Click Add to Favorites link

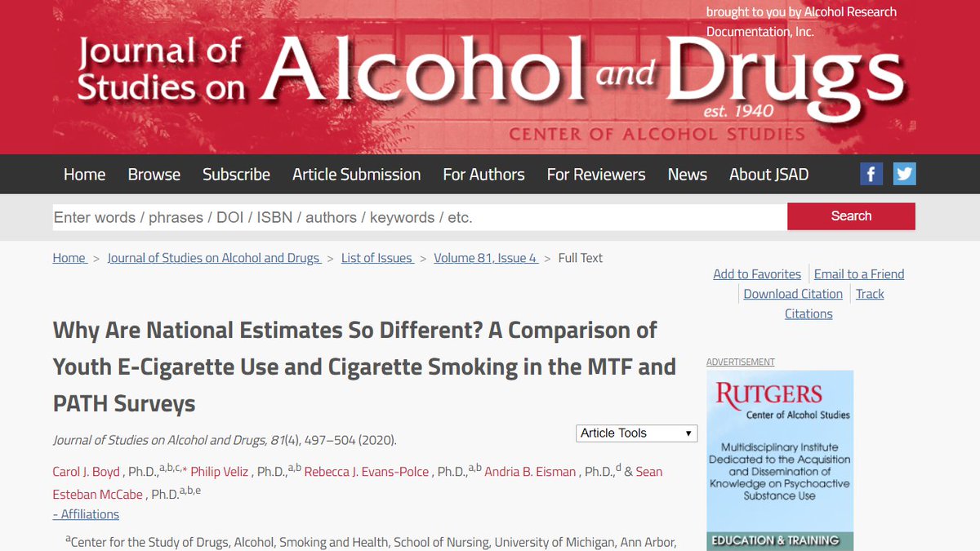coord(757,274)
